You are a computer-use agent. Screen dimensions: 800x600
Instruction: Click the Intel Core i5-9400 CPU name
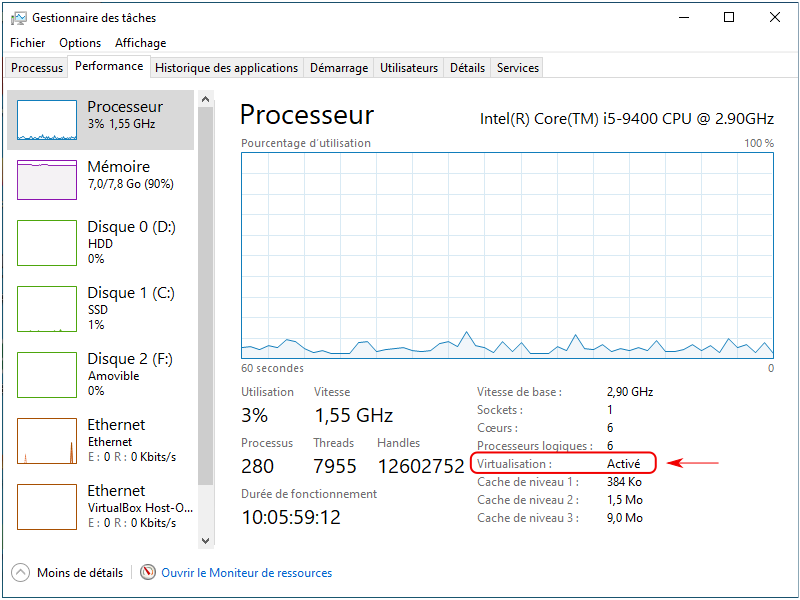tap(627, 119)
